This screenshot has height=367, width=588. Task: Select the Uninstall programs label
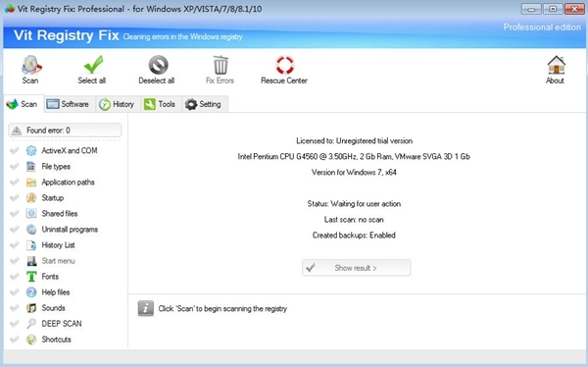tap(70, 230)
